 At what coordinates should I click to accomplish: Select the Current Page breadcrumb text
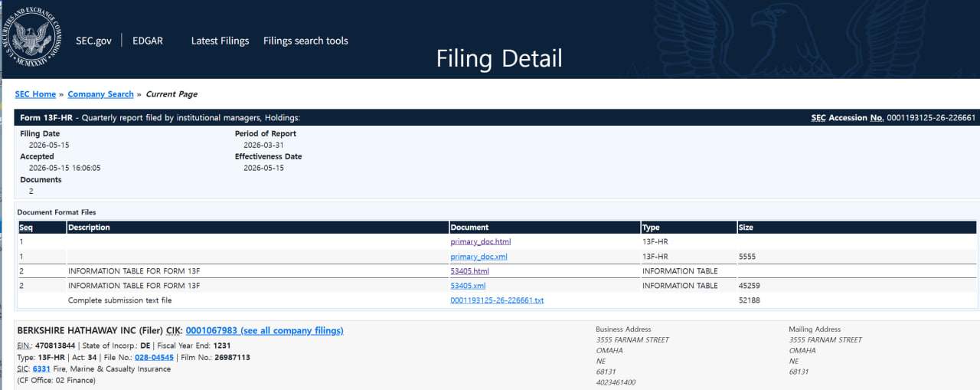click(171, 94)
